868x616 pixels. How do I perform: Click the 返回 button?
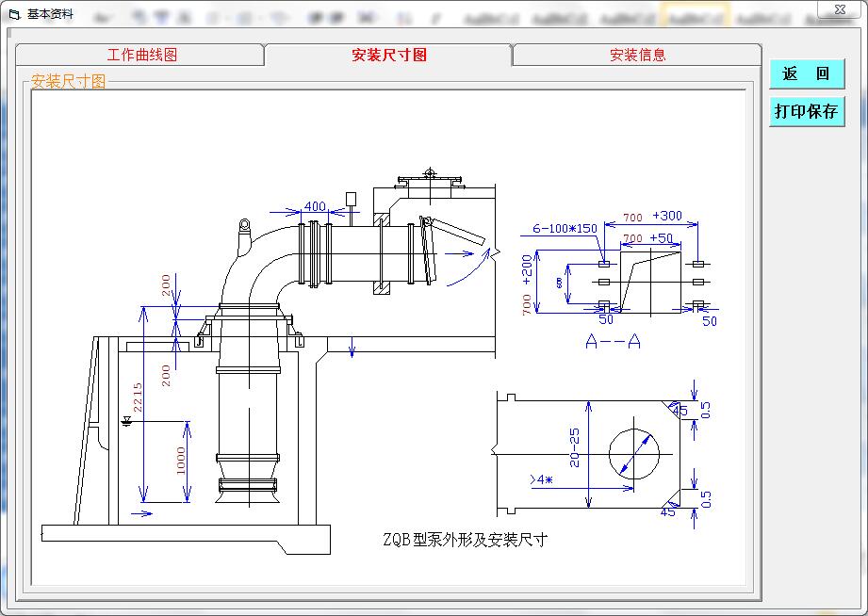pos(807,73)
